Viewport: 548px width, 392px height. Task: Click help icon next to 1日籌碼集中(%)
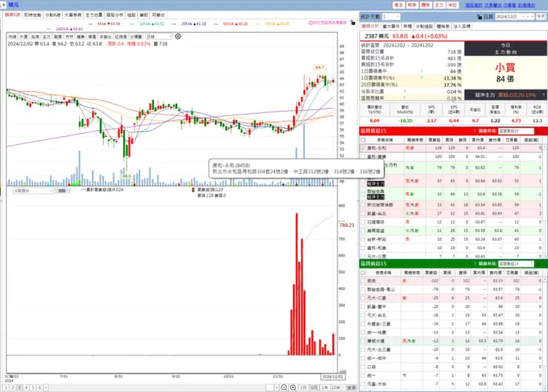(421, 78)
